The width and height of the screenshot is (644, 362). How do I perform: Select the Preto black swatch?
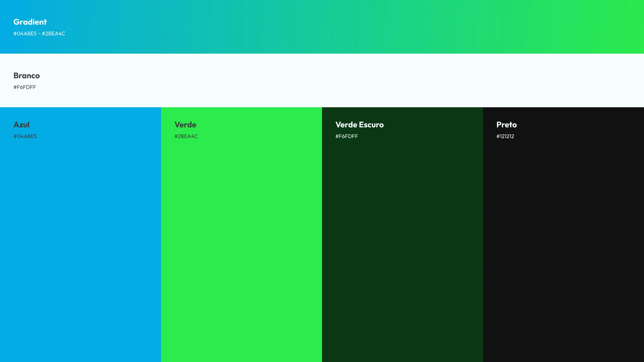click(x=563, y=235)
